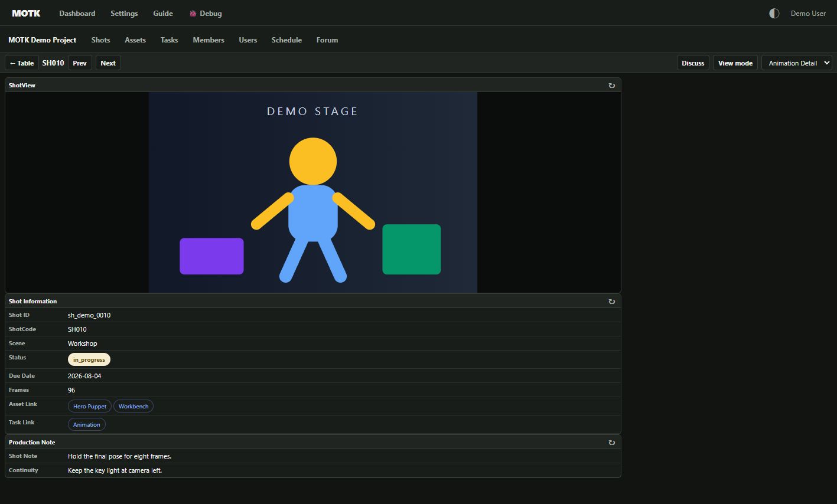Click the View mode button
Screen dimensions: 837x504
735,63
